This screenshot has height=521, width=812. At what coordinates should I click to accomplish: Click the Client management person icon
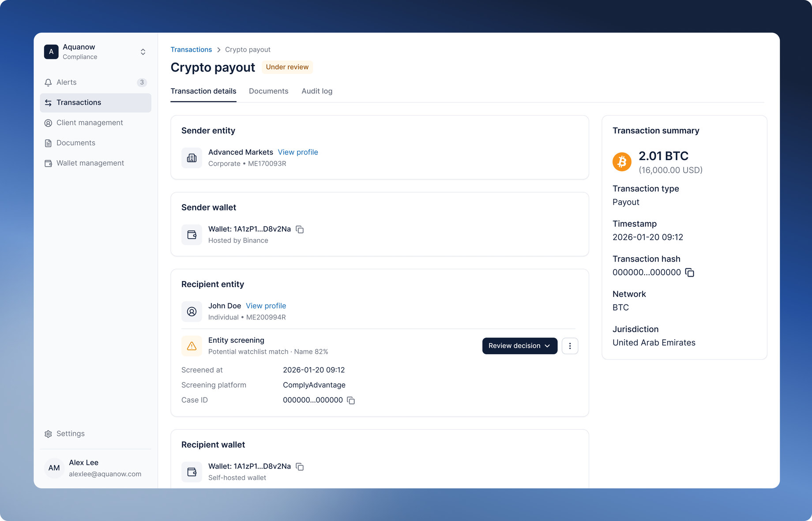coord(48,123)
